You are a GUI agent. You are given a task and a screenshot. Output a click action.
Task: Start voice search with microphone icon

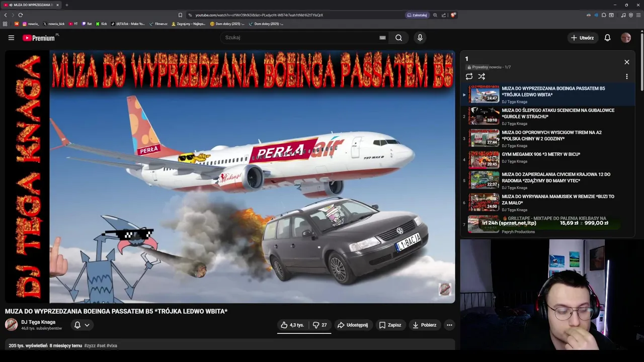coord(420,38)
